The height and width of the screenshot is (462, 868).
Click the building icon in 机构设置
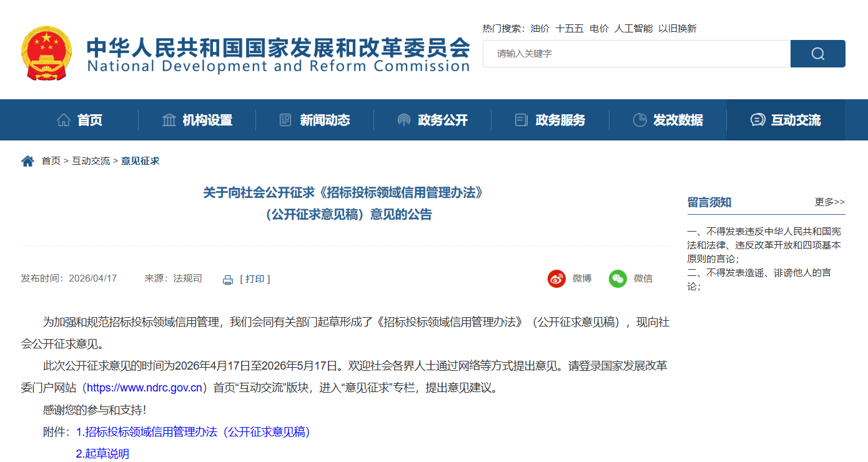click(x=169, y=120)
